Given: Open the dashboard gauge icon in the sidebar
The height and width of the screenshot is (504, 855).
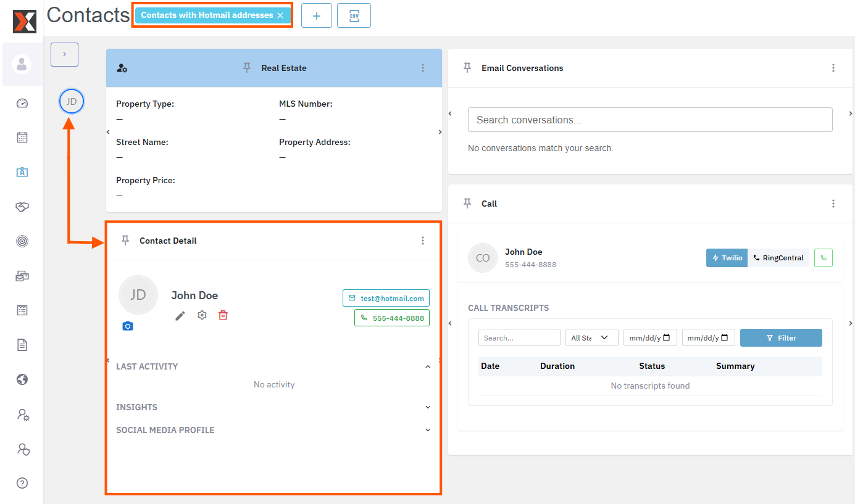Looking at the screenshot, I should point(22,103).
